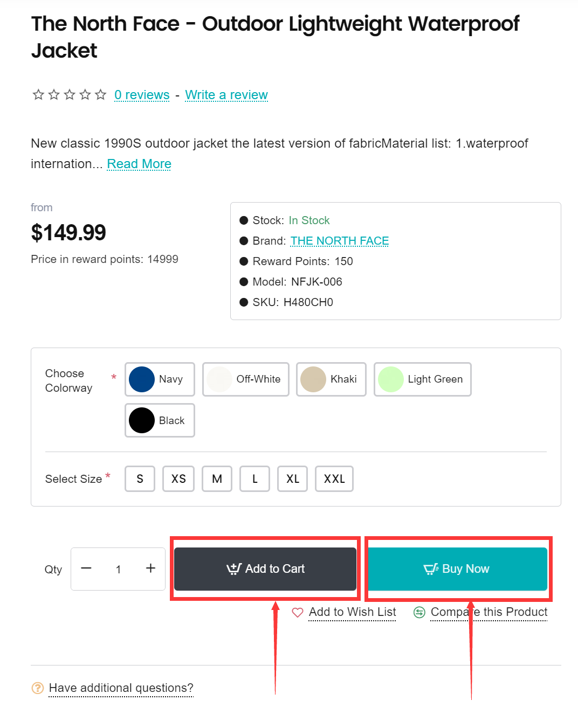Select size XXL
578x728 pixels.
[334, 479]
